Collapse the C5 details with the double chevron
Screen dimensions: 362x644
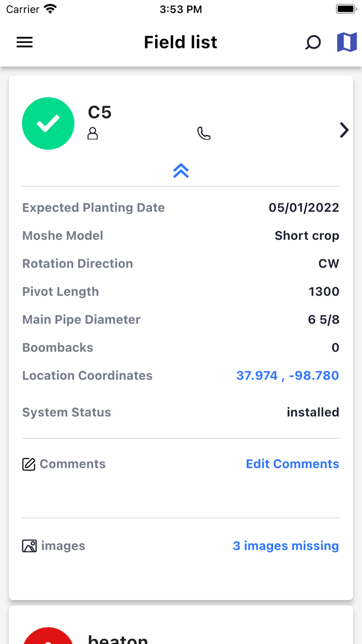click(180, 170)
